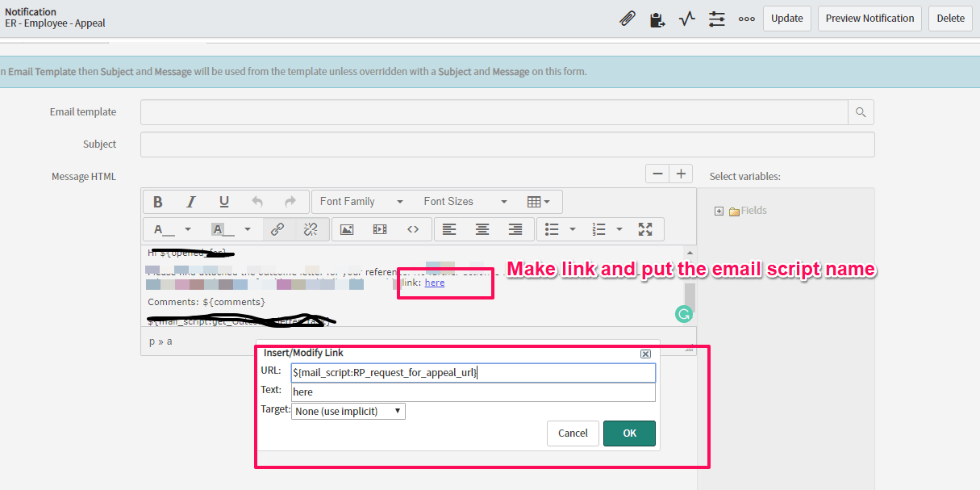Click the 'Comments: ${comments}' line
The width and height of the screenshot is (980, 490).
click(x=206, y=302)
